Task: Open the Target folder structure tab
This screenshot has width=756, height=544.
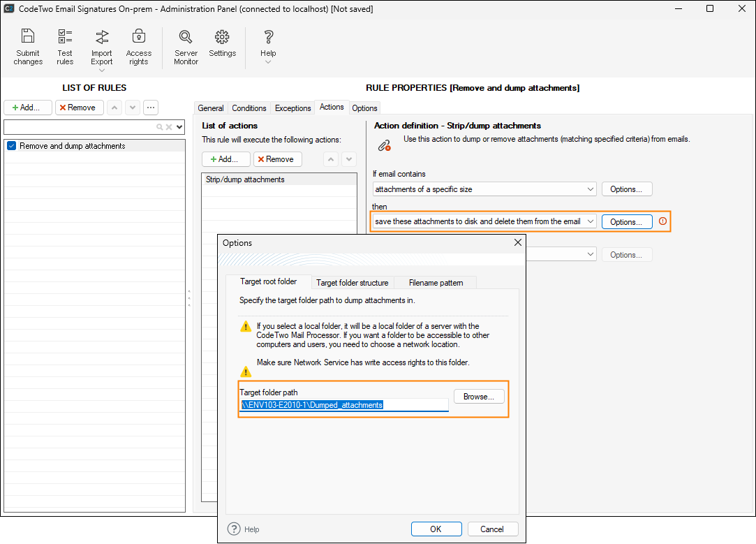Action: tap(352, 283)
